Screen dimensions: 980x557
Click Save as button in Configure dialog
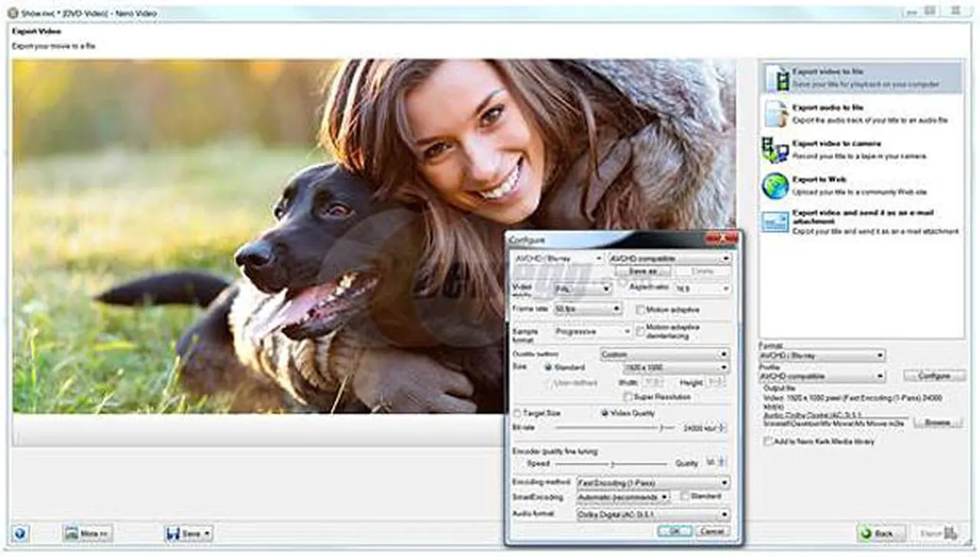point(642,271)
